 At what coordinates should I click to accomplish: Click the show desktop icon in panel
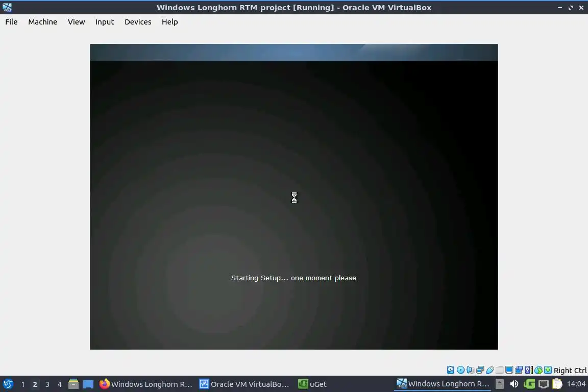coord(88,384)
